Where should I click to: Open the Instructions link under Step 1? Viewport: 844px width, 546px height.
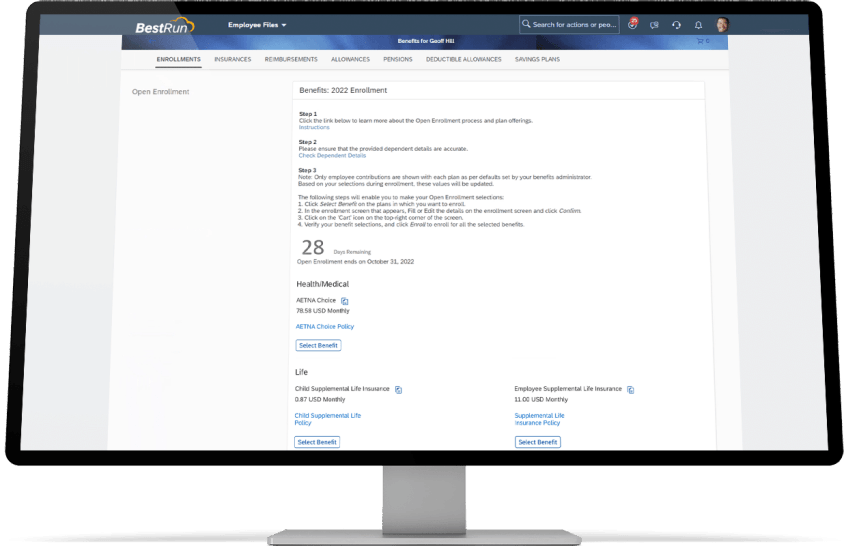(x=314, y=128)
